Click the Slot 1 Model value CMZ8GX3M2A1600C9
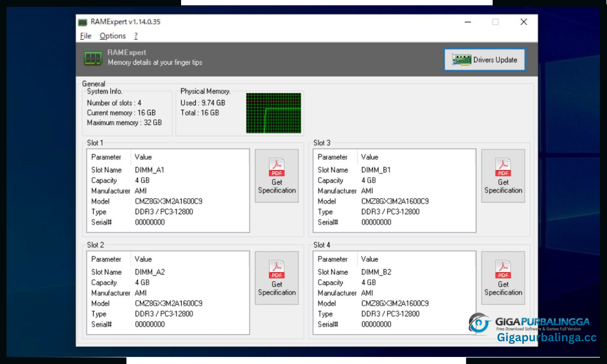607x364 pixels. 168,201
